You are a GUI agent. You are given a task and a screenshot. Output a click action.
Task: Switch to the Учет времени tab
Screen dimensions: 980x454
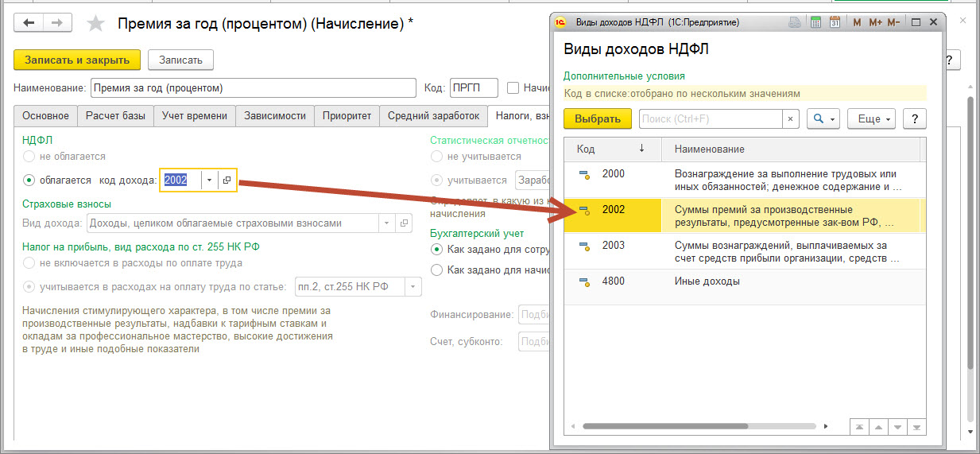pos(195,115)
